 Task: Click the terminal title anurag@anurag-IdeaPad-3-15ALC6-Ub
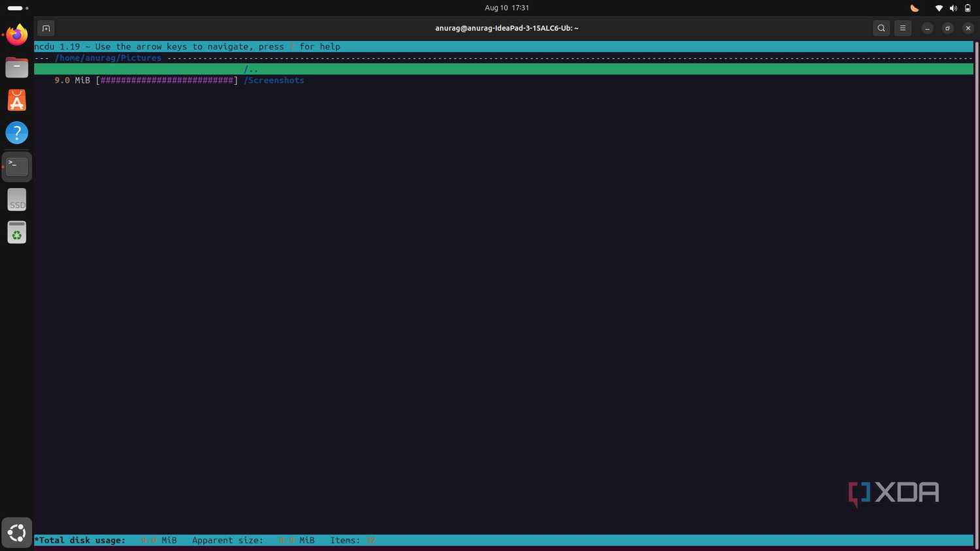507,28
